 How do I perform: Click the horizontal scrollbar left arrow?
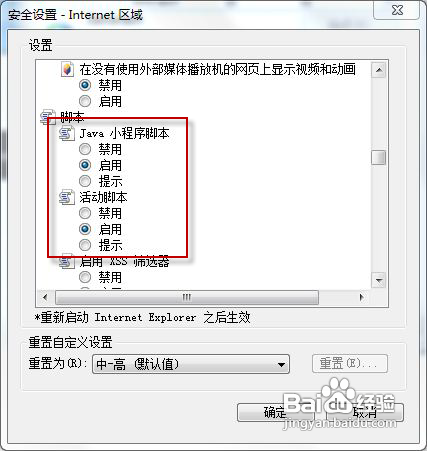(45, 297)
